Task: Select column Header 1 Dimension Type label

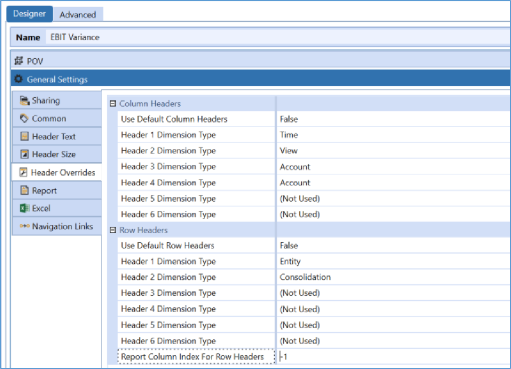Action: pyautogui.click(x=168, y=135)
